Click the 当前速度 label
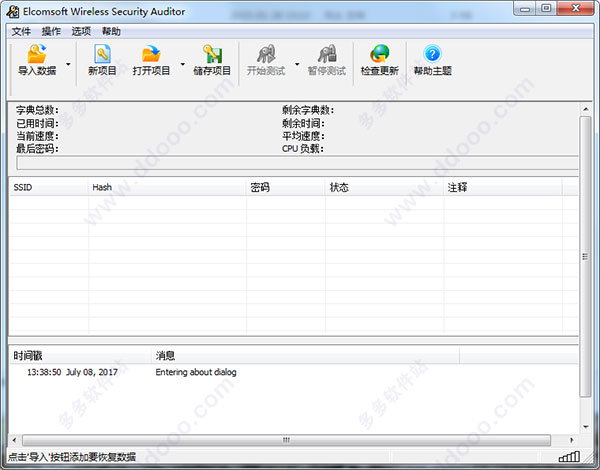The height and width of the screenshot is (470, 600). pos(37,136)
